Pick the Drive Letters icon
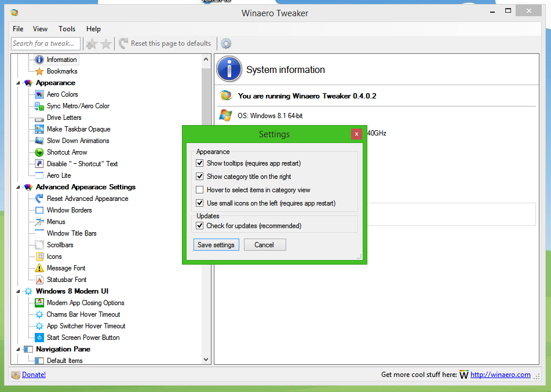 39,118
